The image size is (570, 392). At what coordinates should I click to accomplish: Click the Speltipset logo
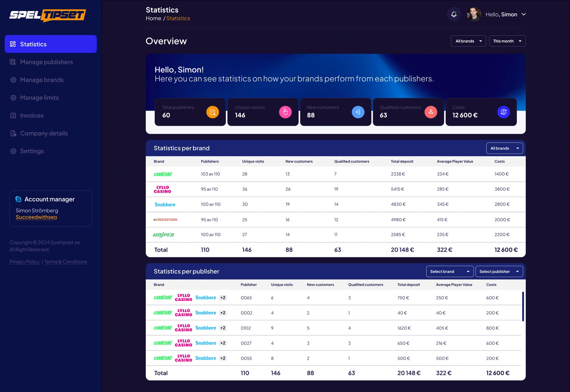pyautogui.click(x=48, y=15)
